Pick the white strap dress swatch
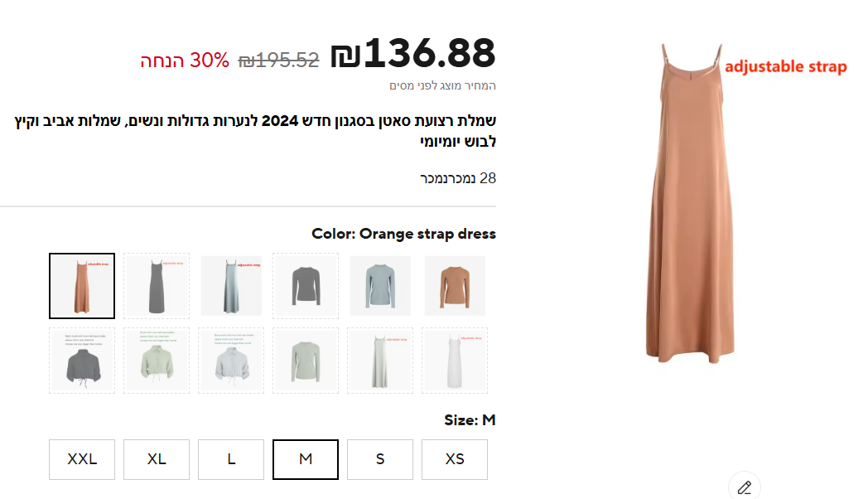Image resolution: width=868 pixels, height=499 pixels. (455, 361)
